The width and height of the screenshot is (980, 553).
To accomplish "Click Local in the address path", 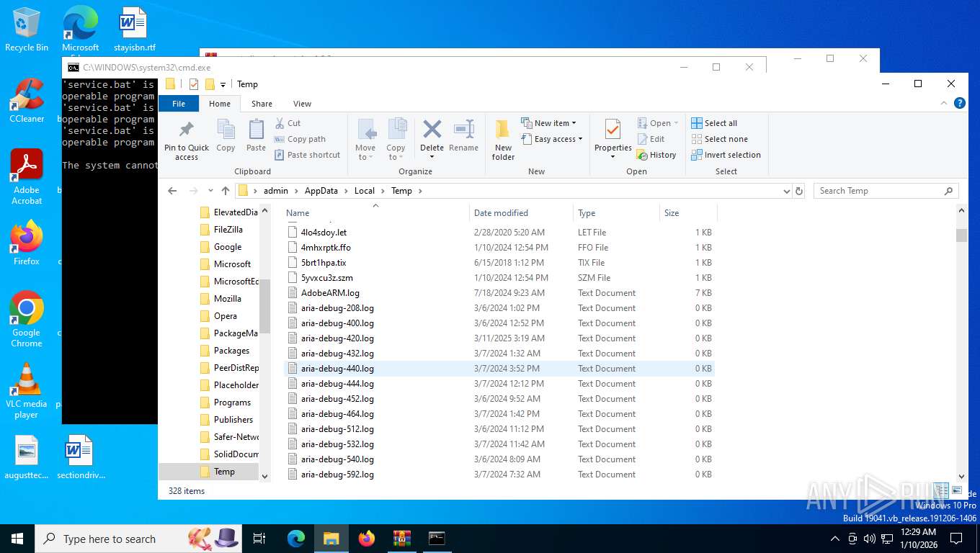I will (364, 191).
